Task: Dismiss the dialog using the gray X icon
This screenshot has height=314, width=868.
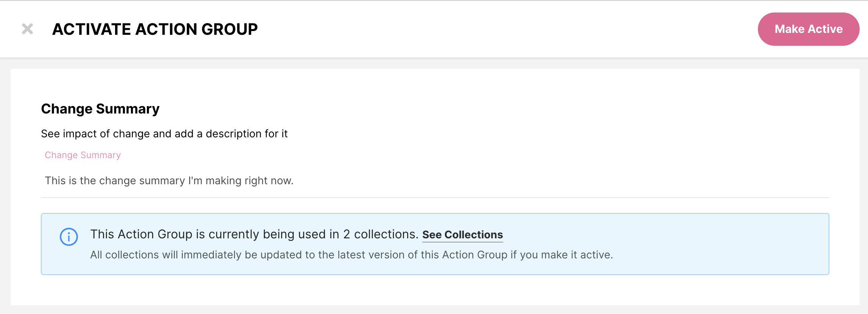Action: click(x=27, y=29)
